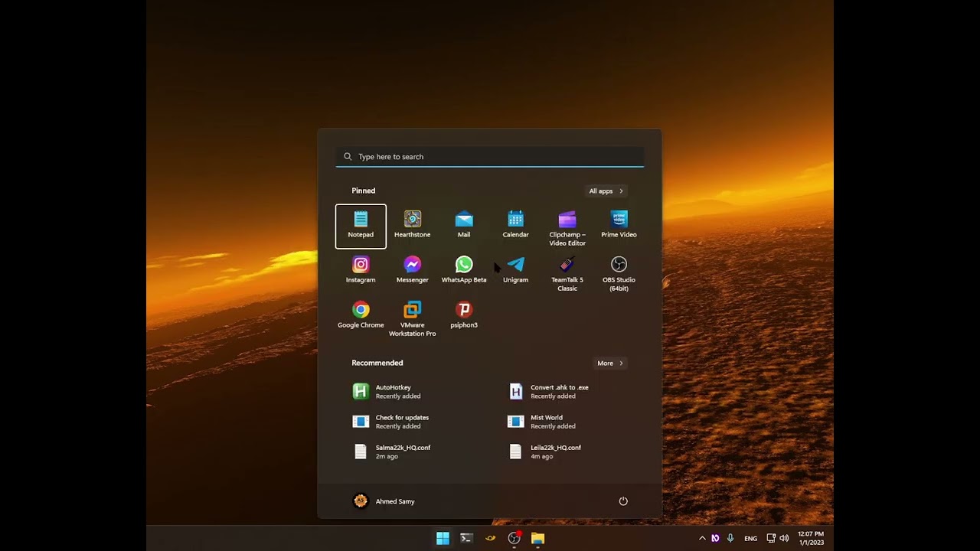Open File Explorer from taskbar
The height and width of the screenshot is (551, 980).
pyautogui.click(x=537, y=538)
